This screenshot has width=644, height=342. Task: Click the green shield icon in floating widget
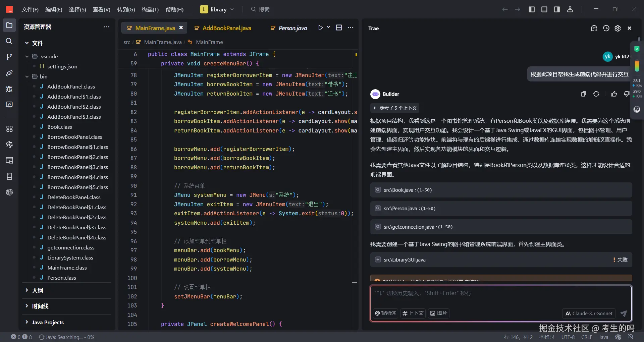[x=637, y=49]
